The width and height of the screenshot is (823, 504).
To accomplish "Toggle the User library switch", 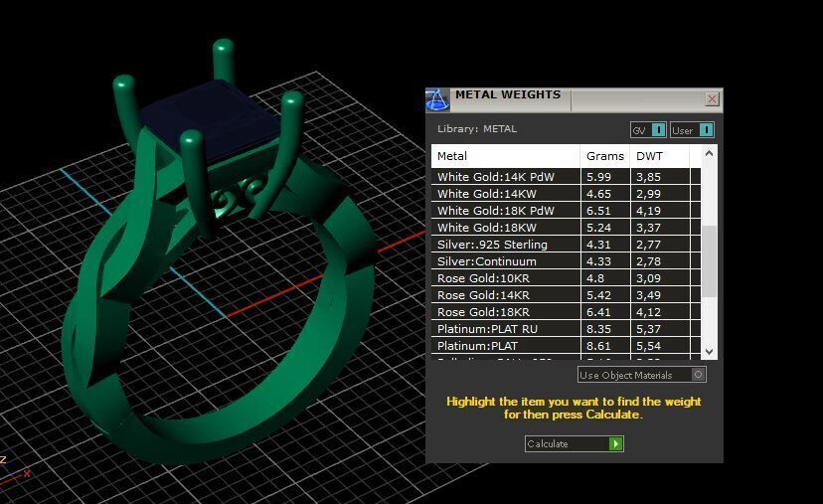I will (692, 130).
